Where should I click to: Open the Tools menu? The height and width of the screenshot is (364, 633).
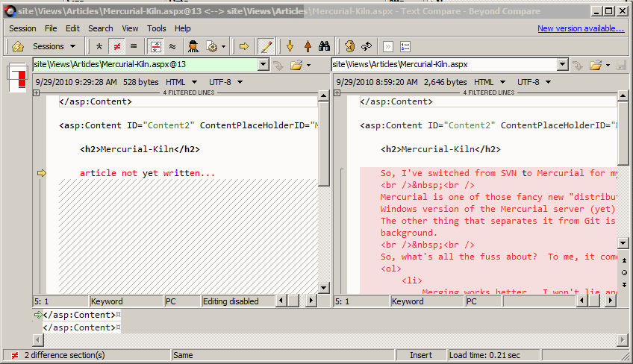157,28
